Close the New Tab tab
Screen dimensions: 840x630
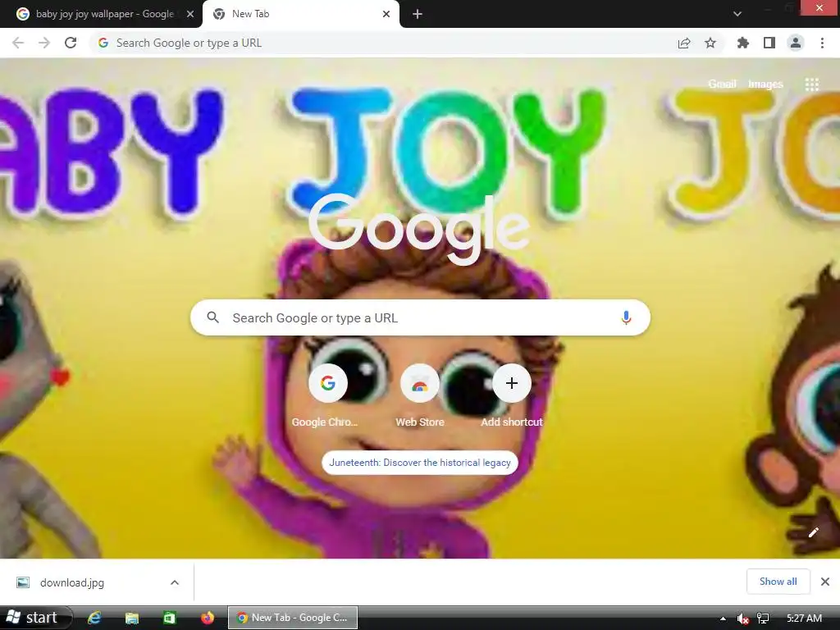[x=386, y=14]
